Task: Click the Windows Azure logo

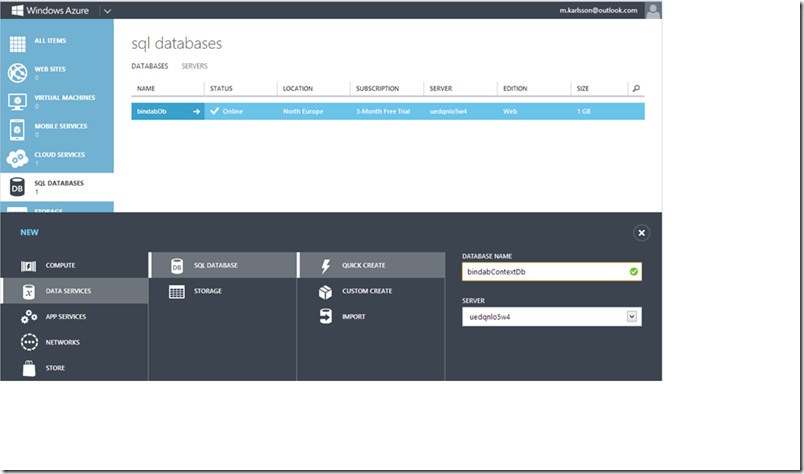Action: [x=50, y=10]
